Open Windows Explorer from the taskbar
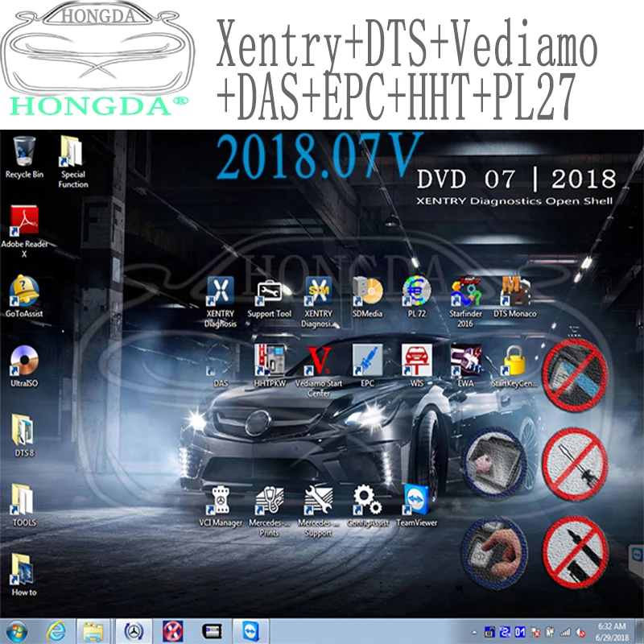 point(93,631)
